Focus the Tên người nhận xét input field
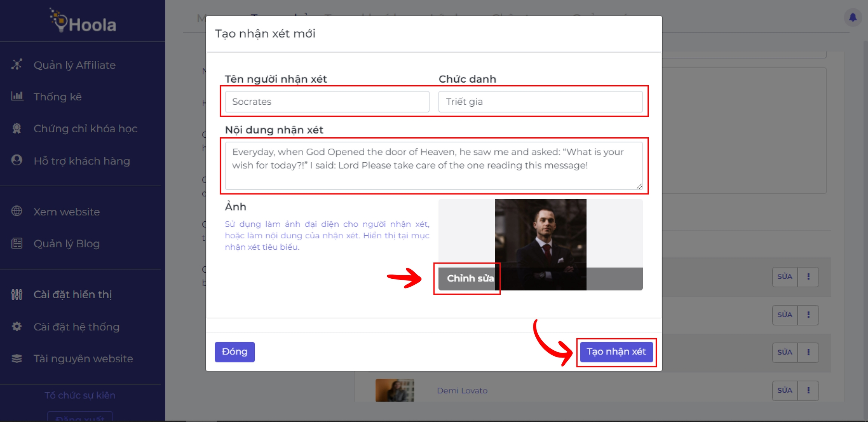The image size is (868, 422). click(x=327, y=102)
